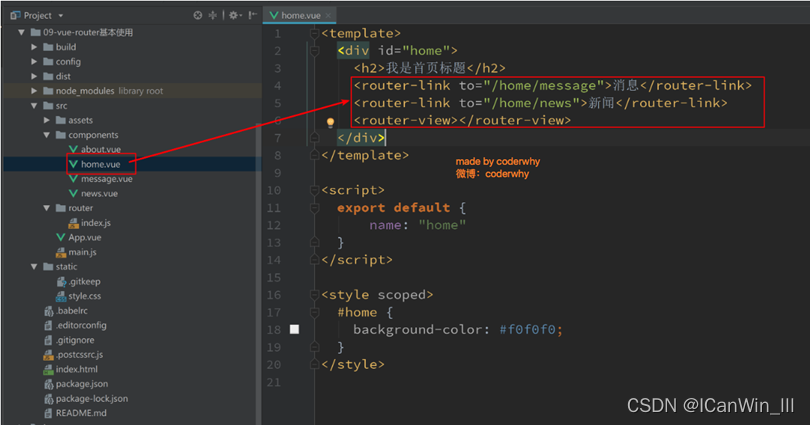
Task: Click the router-view tag on line 6
Action: [x=462, y=120]
